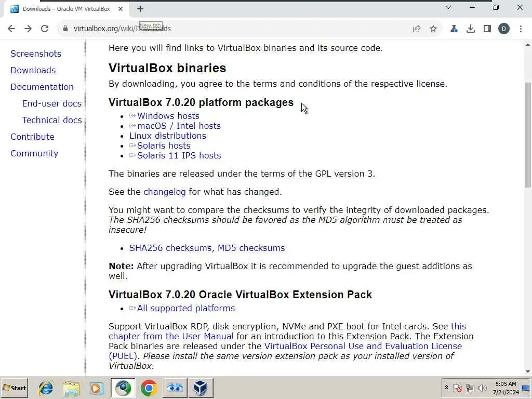Viewport: 532px width, 399px height.
Task: Click the scrollbar down arrow
Action: pyautogui.click(x=528, y=372)
